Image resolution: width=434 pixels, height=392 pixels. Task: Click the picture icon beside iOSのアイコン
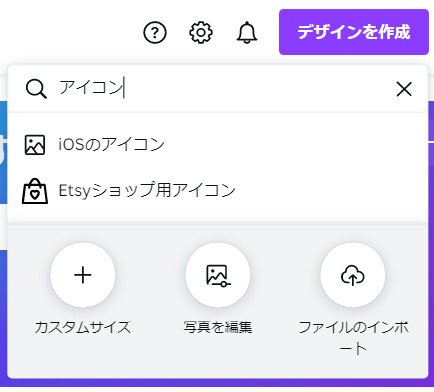coord(35,145)
